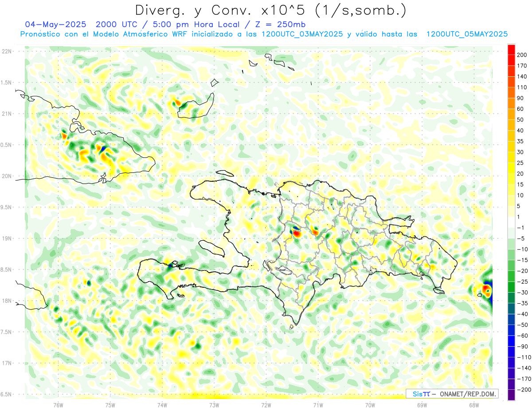Click the '18N' latitude label
The image size is (532, 411).
click(x=7, y=301)
